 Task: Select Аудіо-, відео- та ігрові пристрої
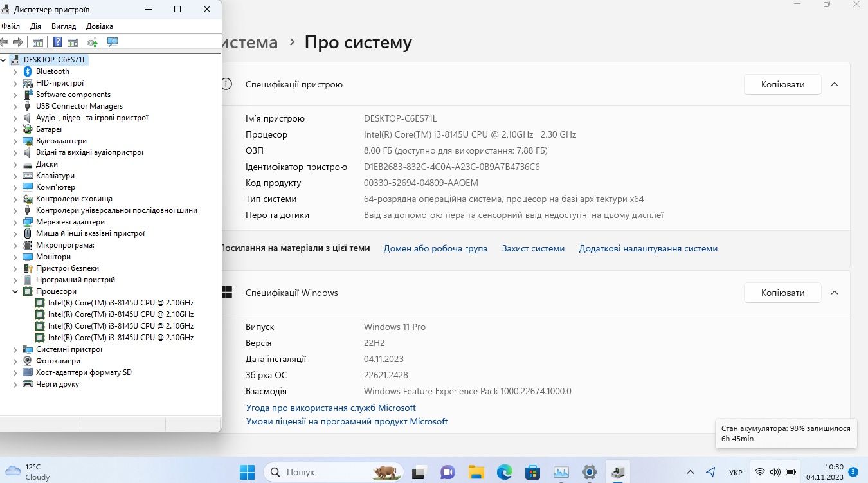click(x=92, y=118)
